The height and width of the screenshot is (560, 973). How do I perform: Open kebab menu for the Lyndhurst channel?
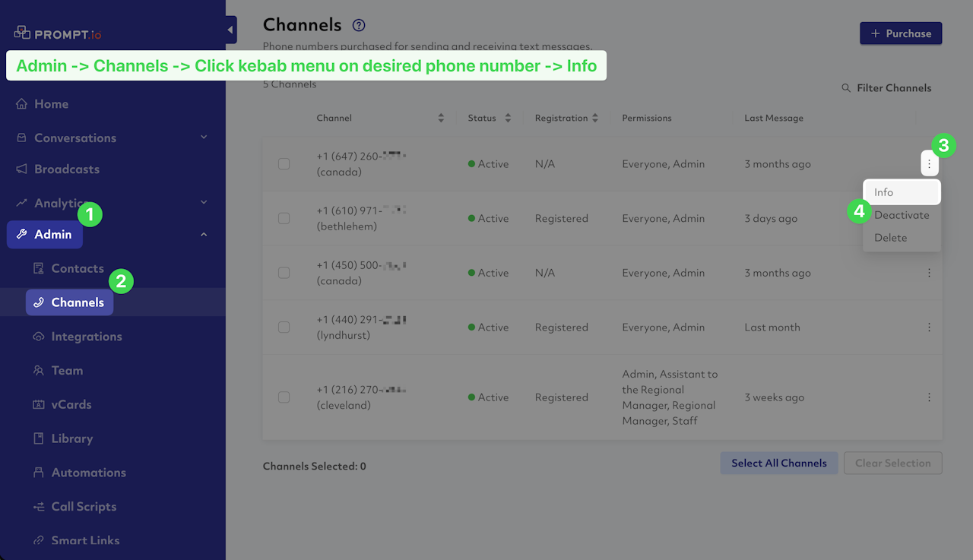929,327
